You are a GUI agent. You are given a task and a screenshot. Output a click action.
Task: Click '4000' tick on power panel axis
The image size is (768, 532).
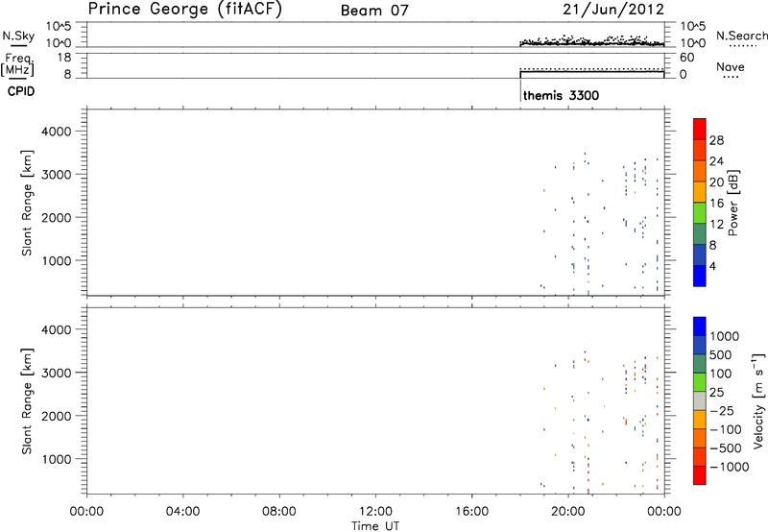tap(56, 132)
